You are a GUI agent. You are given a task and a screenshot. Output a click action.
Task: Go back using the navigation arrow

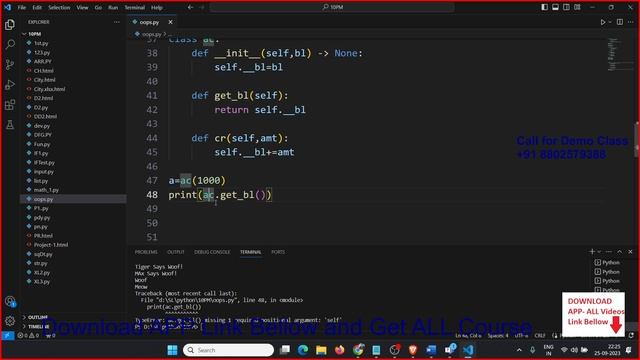point(190,7)
